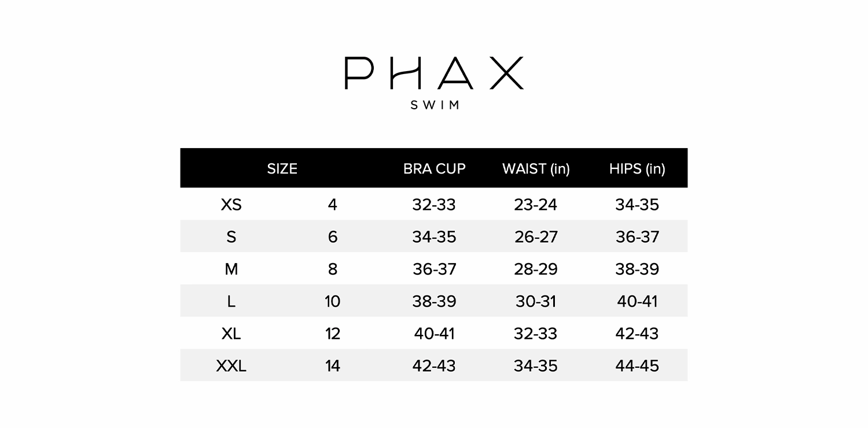Select the XL size label
The width and height of the screenshot is (868, 428).
pyautogui.click(x=231, y=334)
